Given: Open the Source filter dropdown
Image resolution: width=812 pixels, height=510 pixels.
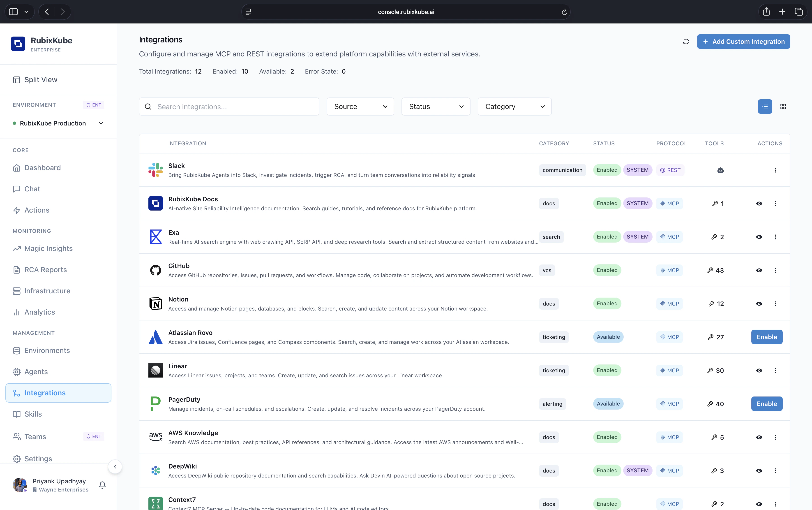Looking at the screenshot, I should point(360,106).
